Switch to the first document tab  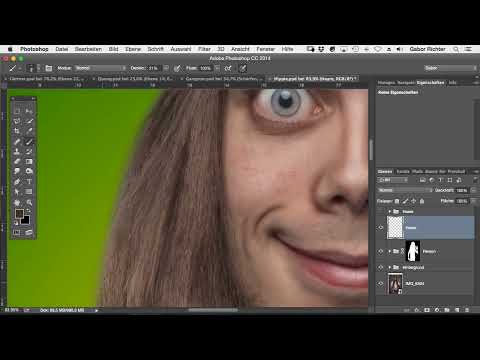click(46, 79)
